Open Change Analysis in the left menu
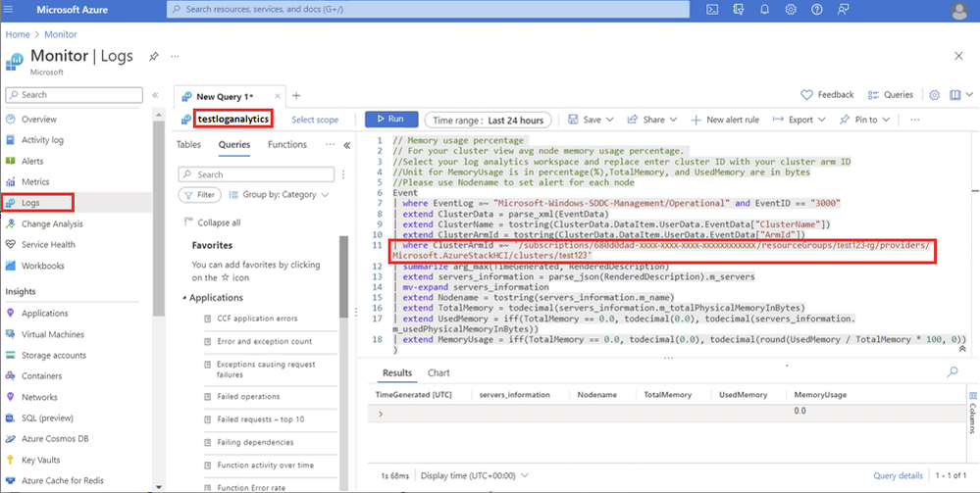Image resolution: width=980 pixels, height=493 pixels. [52, 223]
